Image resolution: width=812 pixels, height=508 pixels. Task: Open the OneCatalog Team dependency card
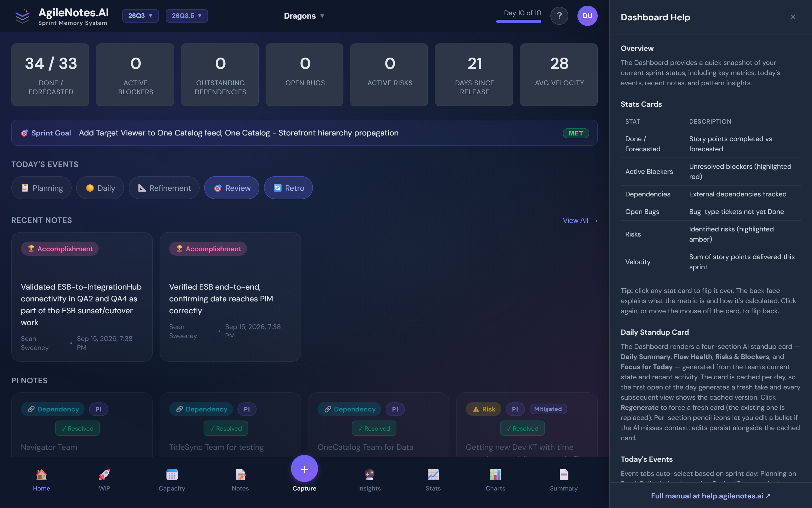point(378,425)
